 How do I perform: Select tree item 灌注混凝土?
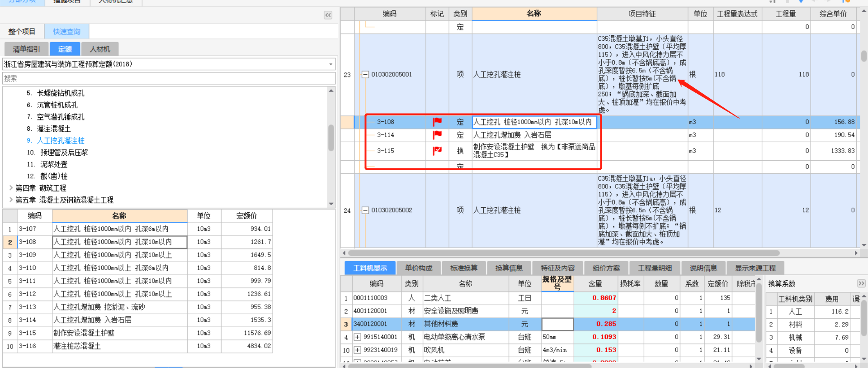(x=54, y=129)
